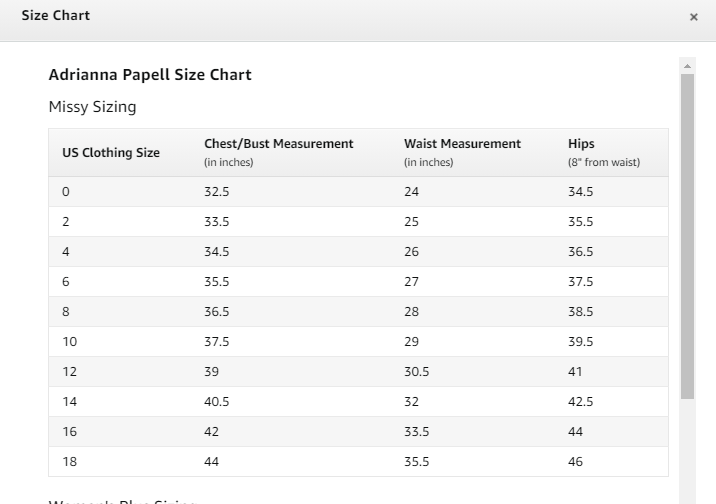Click the Missy Sizing heading

coord(92,107)
